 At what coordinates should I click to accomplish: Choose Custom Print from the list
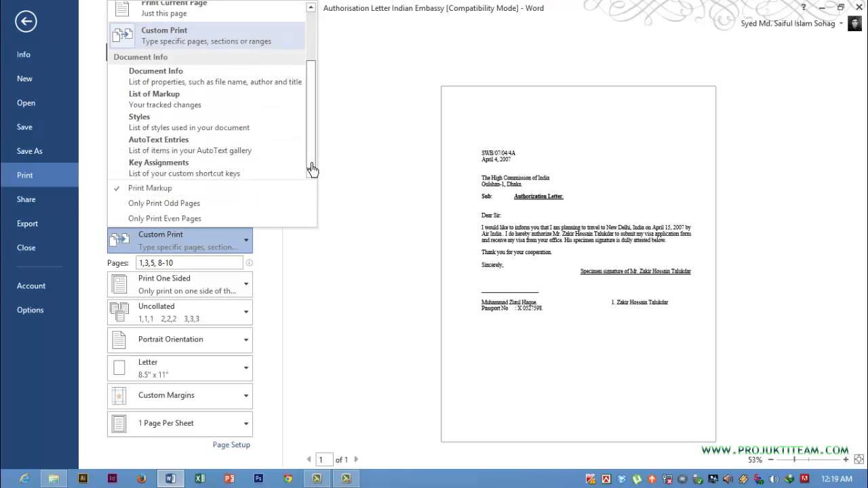coord(208,35)
